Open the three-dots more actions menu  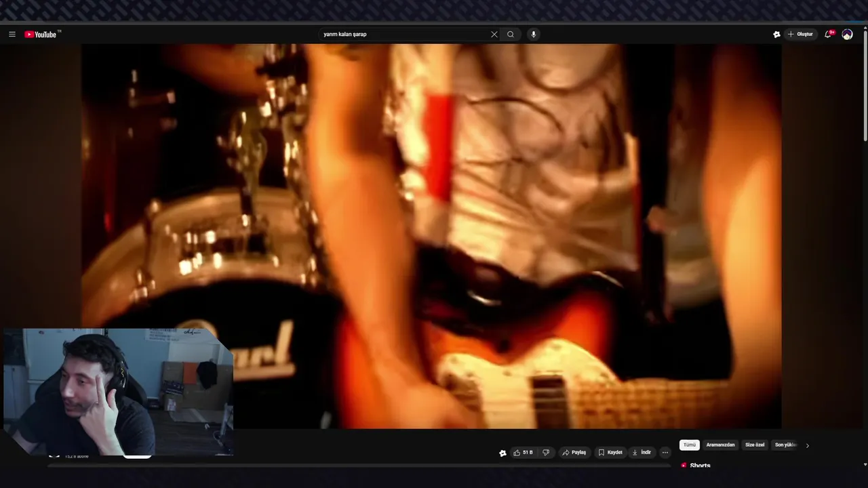point(665,452)
